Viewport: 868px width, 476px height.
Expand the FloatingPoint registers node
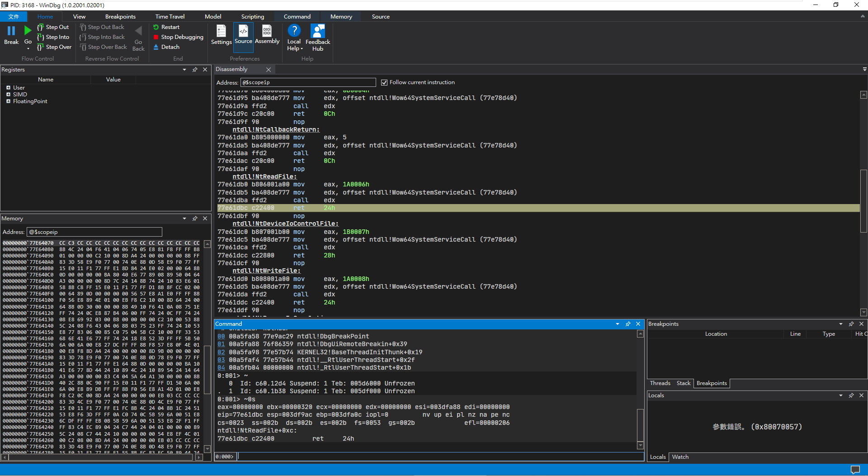tap(8, 101)
